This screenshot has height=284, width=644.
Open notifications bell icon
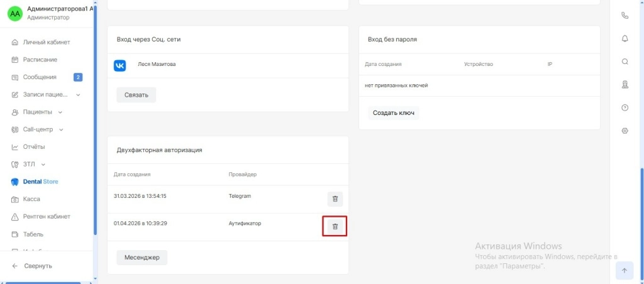tap(625, 38)
